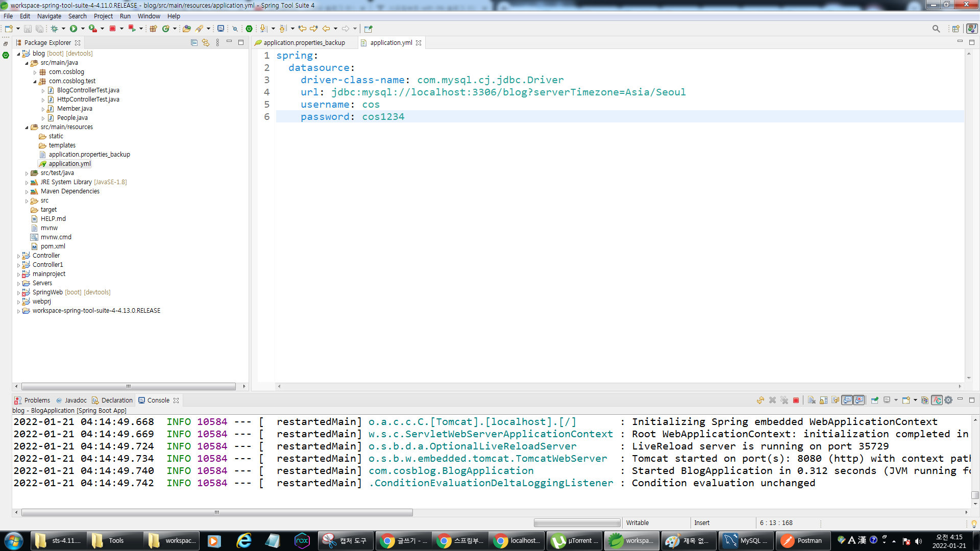980x551 pixels.
Task: Click the Pin Console icon
Action: pyautogui.click(x=875, y=400)
